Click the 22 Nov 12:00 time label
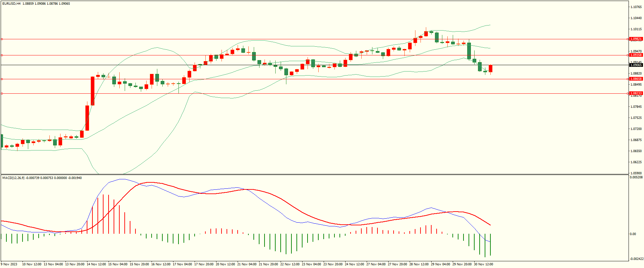Viewport: 644px width, 268px height. point(290,264)
